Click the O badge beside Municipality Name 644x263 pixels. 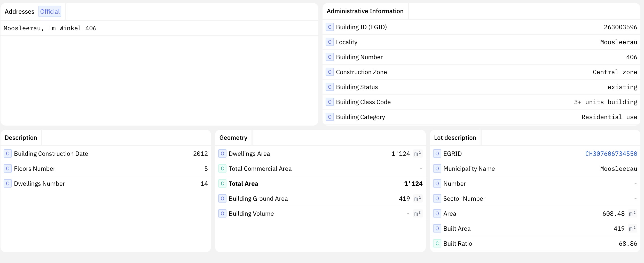(x=437, y=168)
